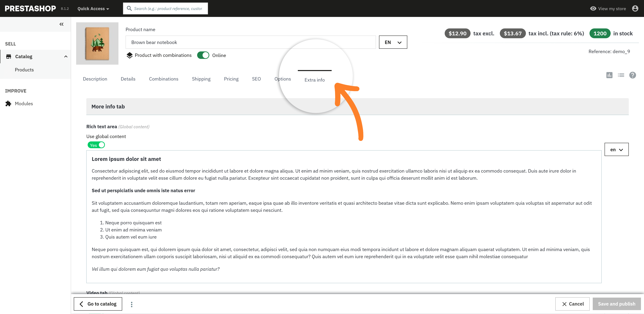Click the $12.90 tax excl. price badge
The image size is (644, 314).
pyautogui.click(x=457, y=33)
